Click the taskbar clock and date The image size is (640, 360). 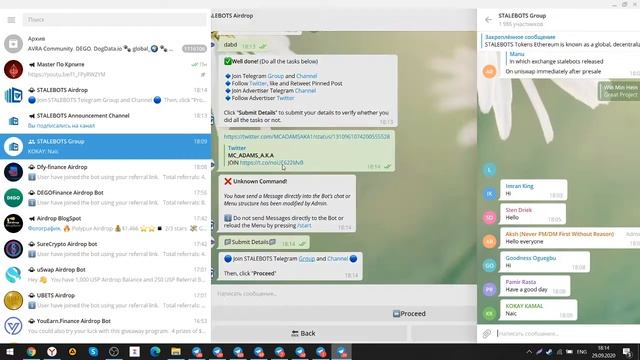point(604,352)
